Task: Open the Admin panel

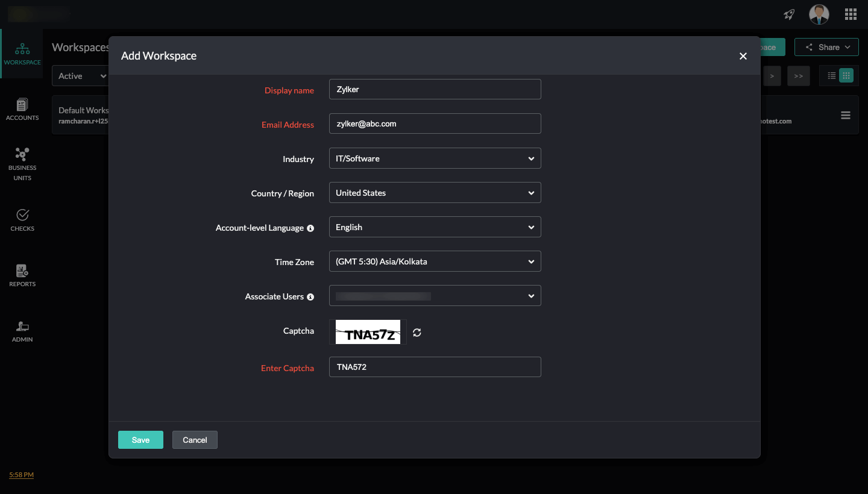Action: click(x=22, y=330)
